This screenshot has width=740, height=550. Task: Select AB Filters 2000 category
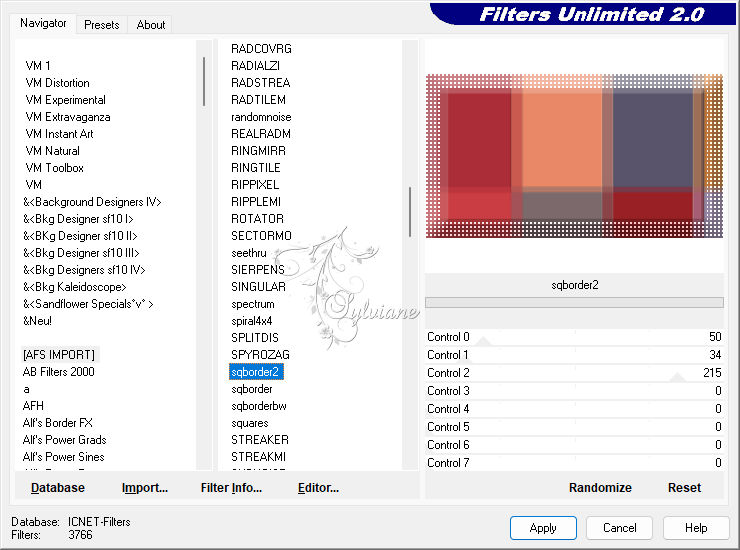click(x=59, y=372)
